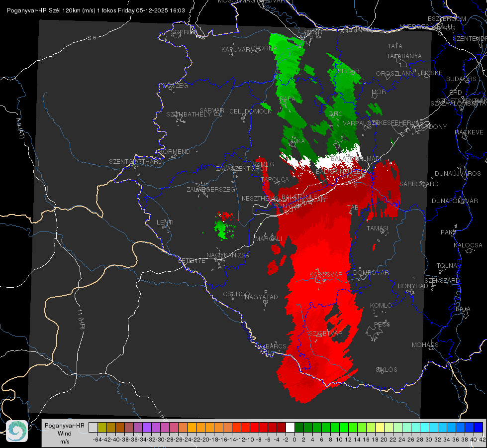Click the DOMBÓVÁR city label
Viewport: 487px width, 448px height.
click(x=371, y=273)
